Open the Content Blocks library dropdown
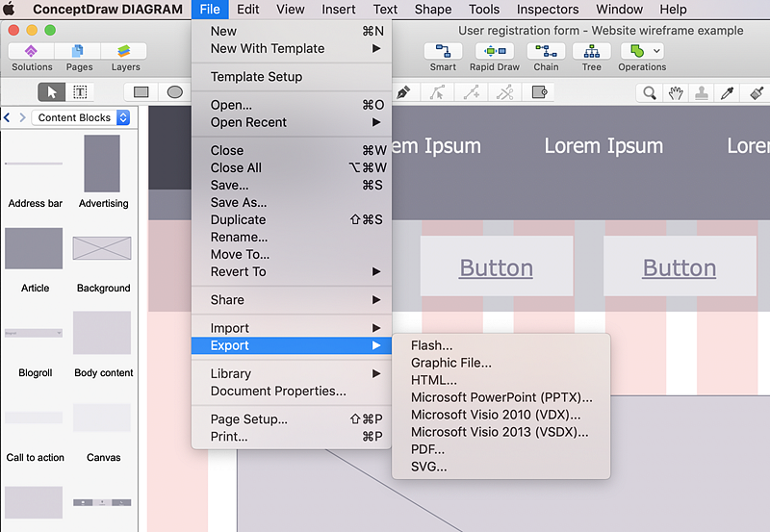The width and height of the screenshot is (770, 532). [x=81, y=117]
